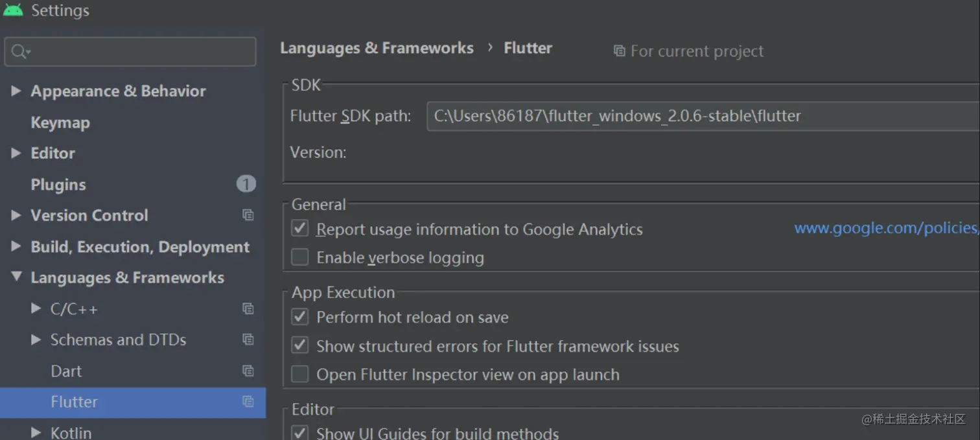Click project-scope icon next to Version Control
980x440 pixels.
(248, 215)
